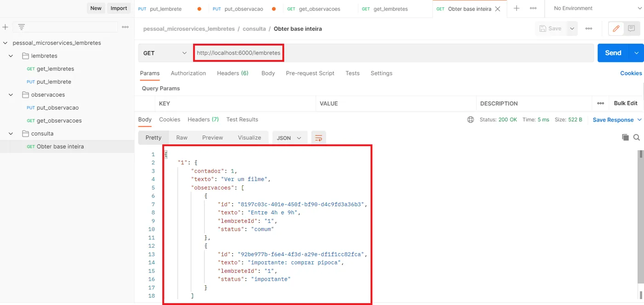
Task: Open the comments icon
Action: 632,28
